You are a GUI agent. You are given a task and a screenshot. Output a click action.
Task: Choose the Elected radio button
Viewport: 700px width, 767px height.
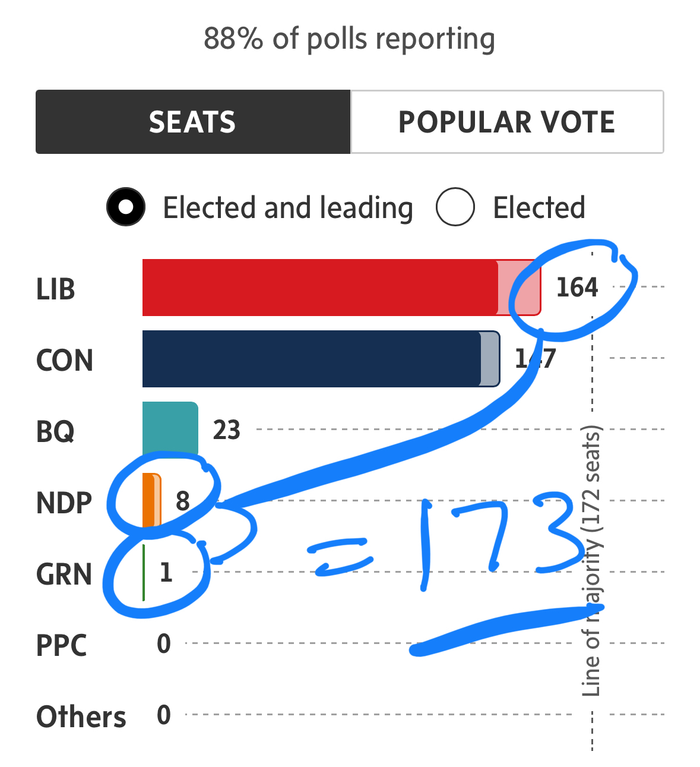tap(455, 207)
